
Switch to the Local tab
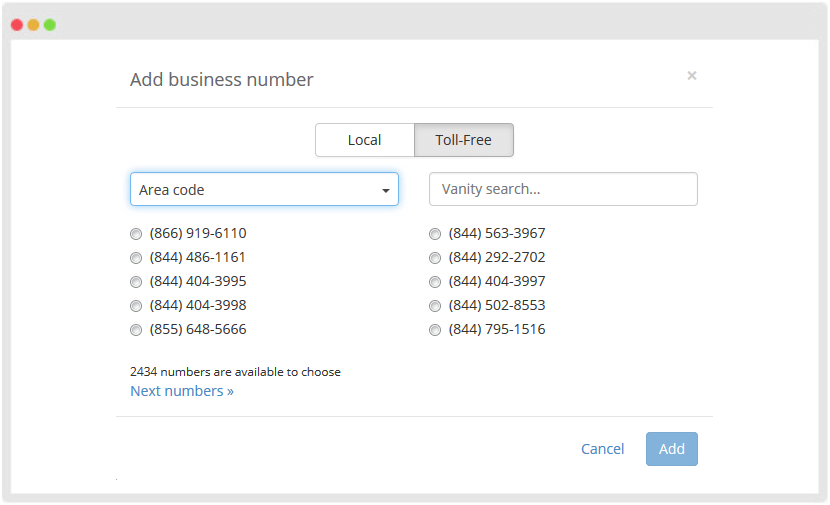click(365, 140)
